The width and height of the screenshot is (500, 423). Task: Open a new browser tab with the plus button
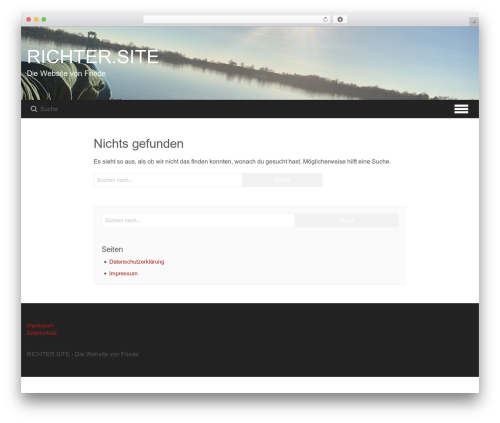pos(474,22)
